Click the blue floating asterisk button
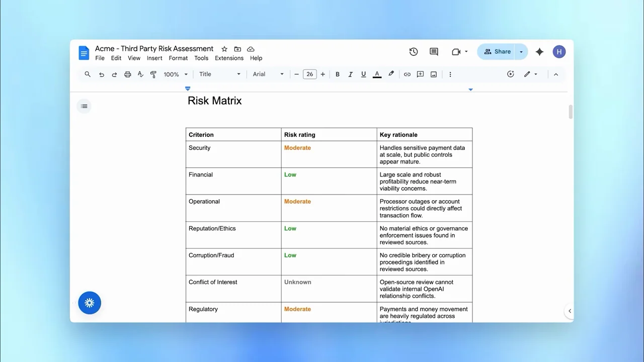Viewport: 644px width, 362px height. pyautogui.click(x=90, y=303)
